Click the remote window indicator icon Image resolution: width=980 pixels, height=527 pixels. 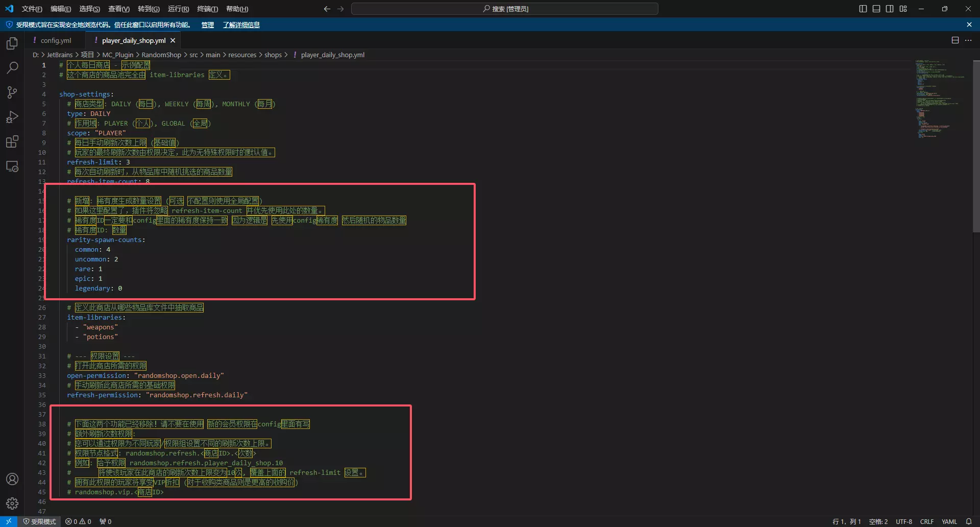(9, 521)
